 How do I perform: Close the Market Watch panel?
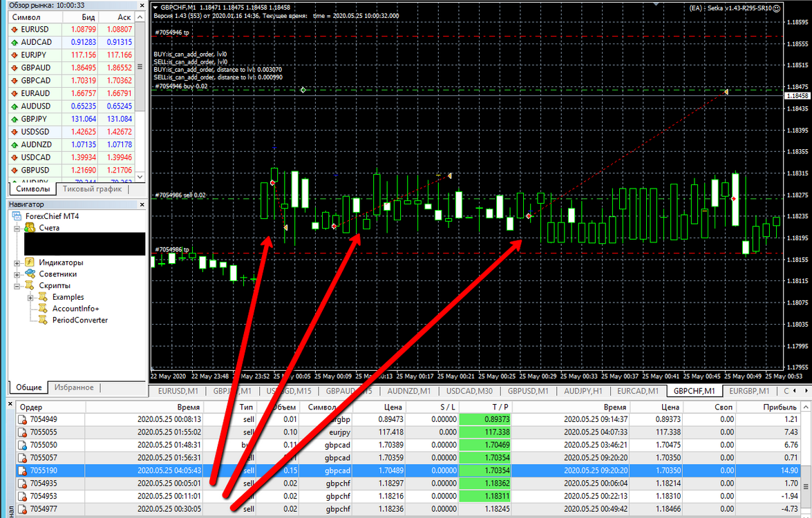[142, 5]
